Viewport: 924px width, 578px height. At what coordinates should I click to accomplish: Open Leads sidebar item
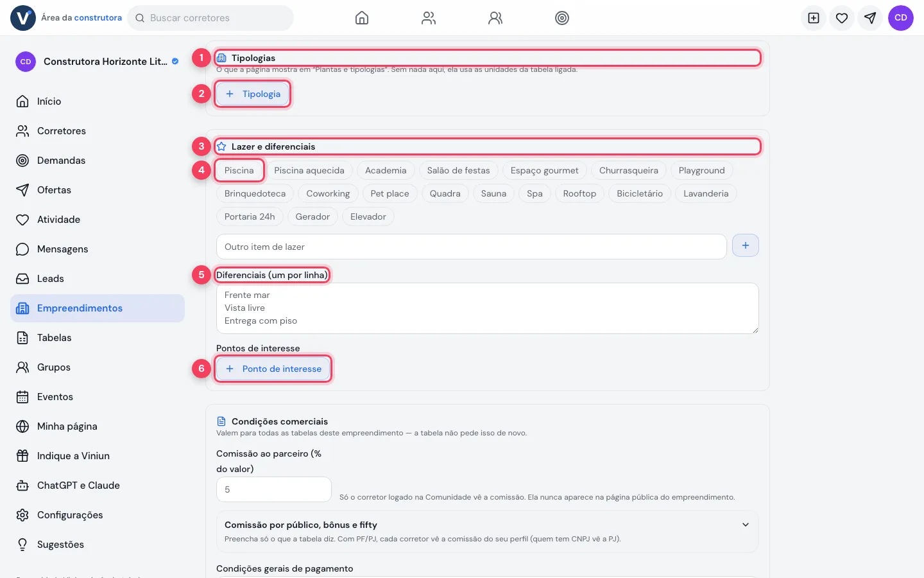click(x=98, y=279)
